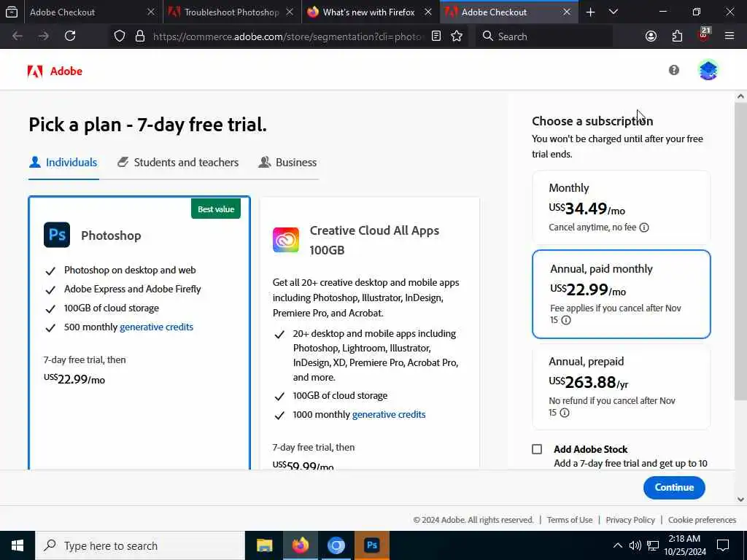The width and height of the screenshot is (747, 560).
Task: Click the scrollbar down arrow
Action: pos(740,499)
